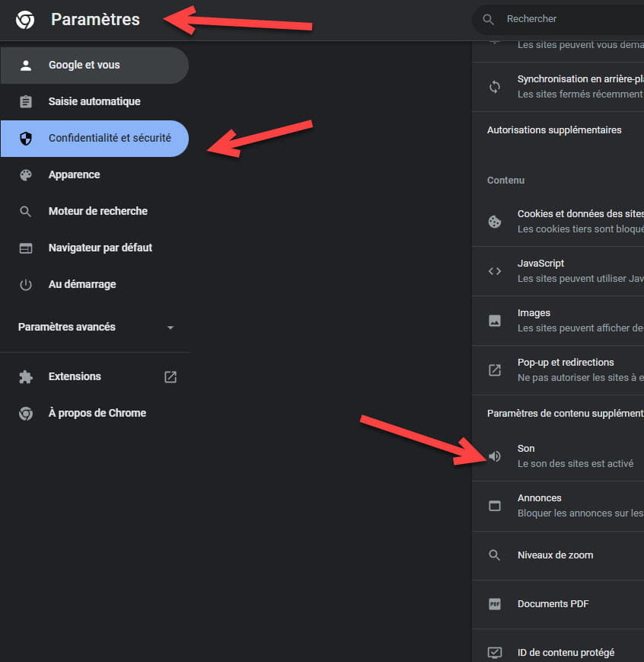Image resolution: width=644 pixels, height=662 pixels.
Task: Open Extensions external link icon
Action: coord(171,376)
